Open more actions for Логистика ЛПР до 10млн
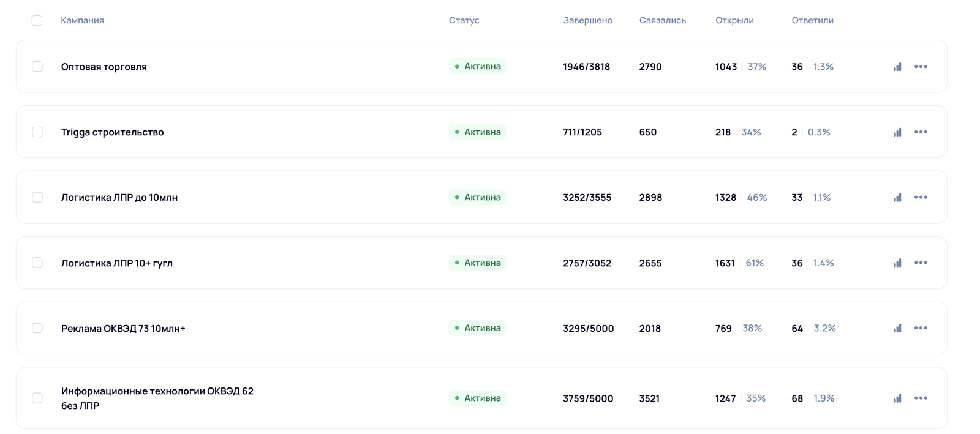The width and height of the screenshot is (980, 434). click(921, 197)
